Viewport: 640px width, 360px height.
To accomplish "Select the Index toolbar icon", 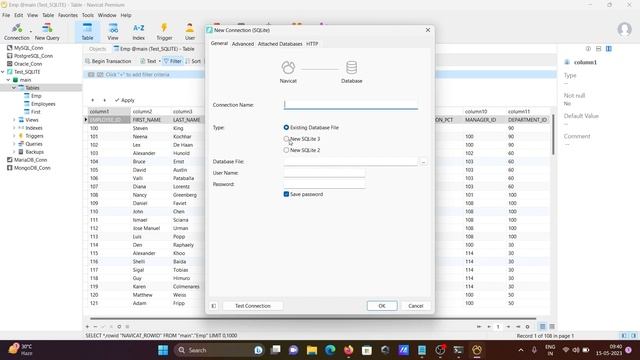I will (138, 31).
